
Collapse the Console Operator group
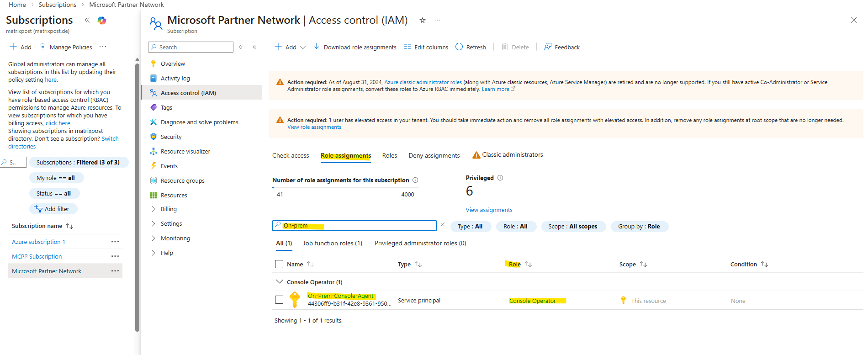[279, 282]
